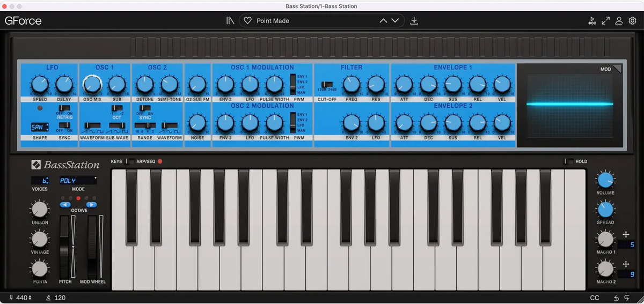644x304 pixels.
Task: Open the user account icon
Action: (x=619, y=21)
